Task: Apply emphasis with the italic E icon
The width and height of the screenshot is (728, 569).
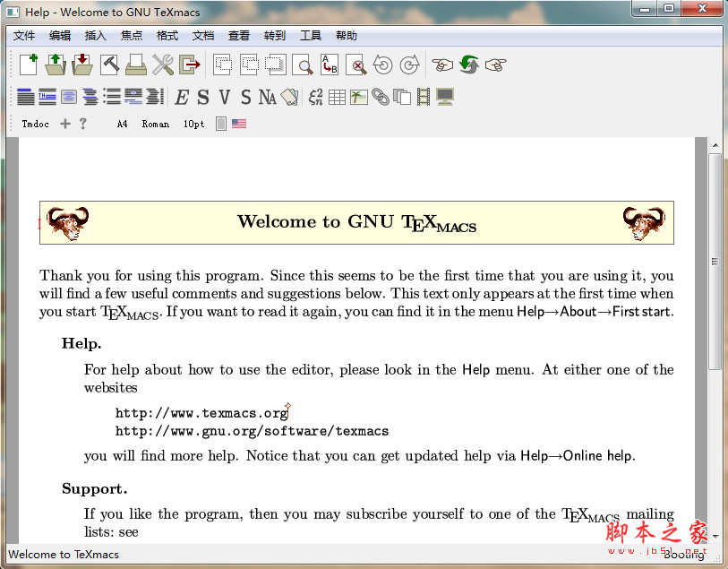Action: 182,97
